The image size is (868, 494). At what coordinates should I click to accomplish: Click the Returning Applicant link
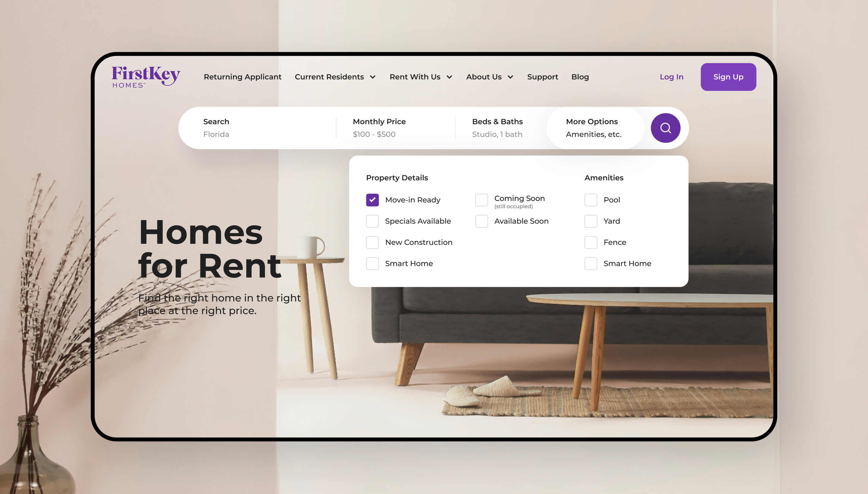[242, 77]
